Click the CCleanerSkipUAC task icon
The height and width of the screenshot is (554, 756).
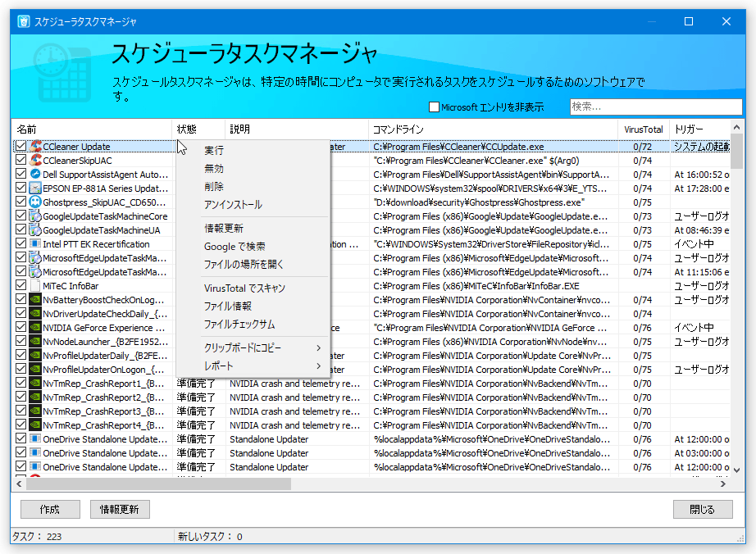click(x=35, y=160)
